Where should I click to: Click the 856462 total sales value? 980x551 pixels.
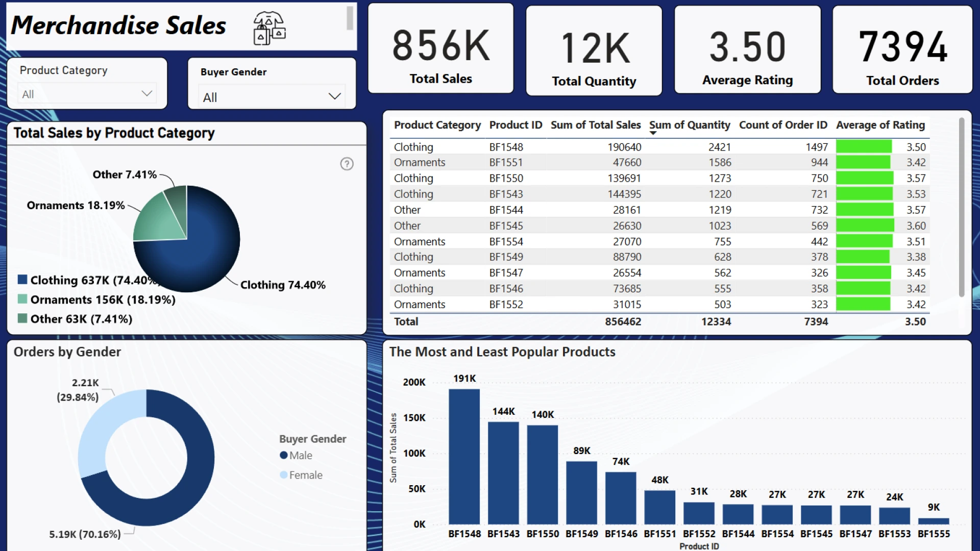623,321
